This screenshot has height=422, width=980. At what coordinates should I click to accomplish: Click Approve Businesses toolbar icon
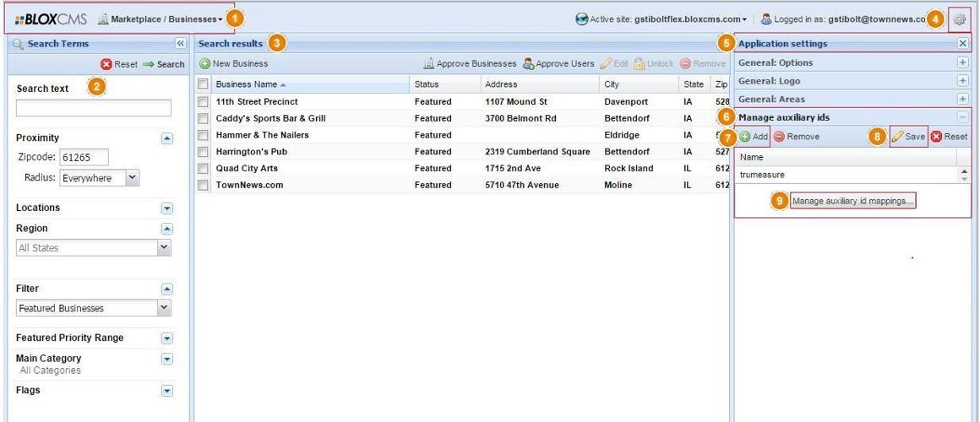(x=430, y=64)
